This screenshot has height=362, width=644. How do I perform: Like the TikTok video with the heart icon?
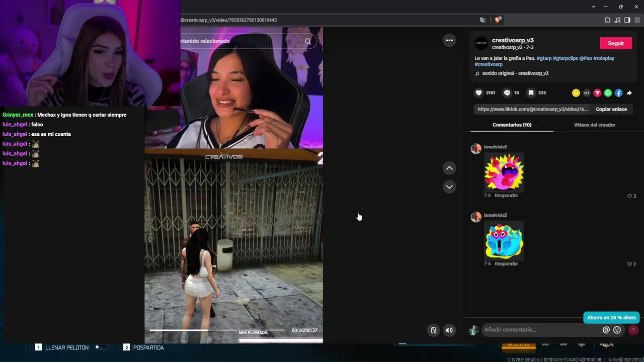coord(478,93)
